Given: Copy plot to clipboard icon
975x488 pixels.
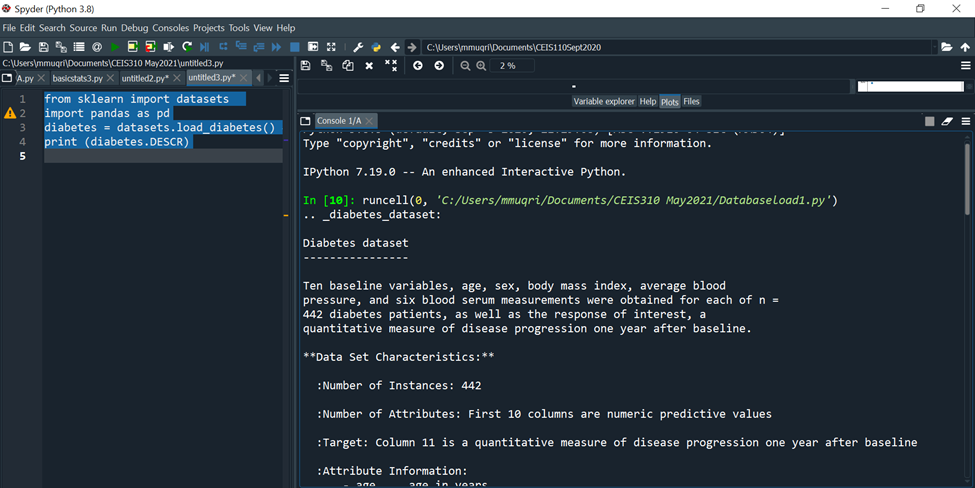Looking at the screenshot, I should tap(348, 65).
